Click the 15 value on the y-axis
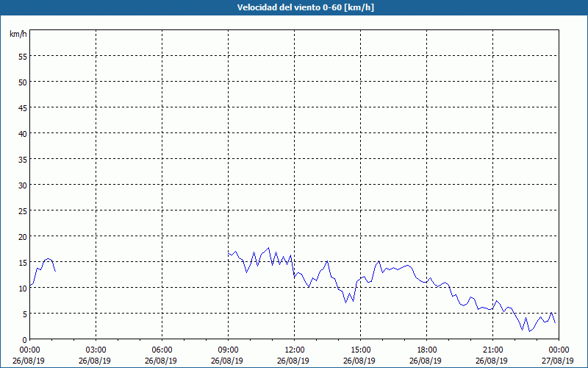Screen dimensions: 588x368 (23, 263)
